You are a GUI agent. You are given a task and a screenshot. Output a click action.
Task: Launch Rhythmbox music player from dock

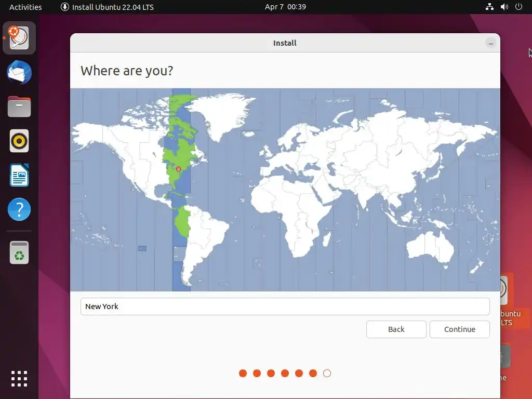pos(19,141)
